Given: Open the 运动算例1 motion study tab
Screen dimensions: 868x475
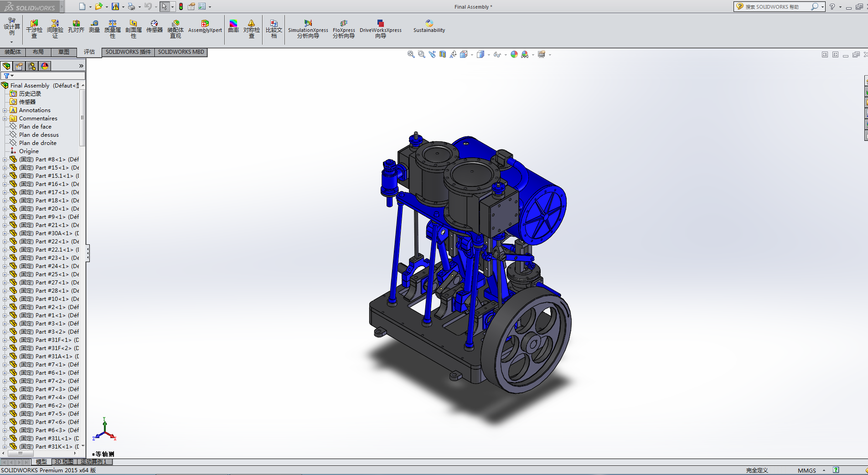Looking at the screenshot, I should [x=93, y=462].
